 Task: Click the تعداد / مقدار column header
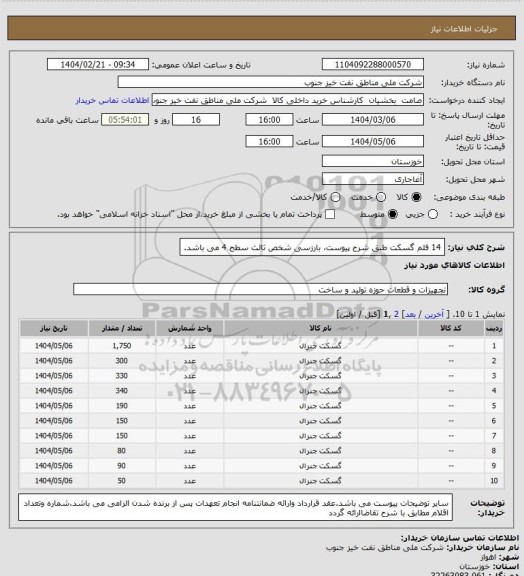tap(122, 328)
